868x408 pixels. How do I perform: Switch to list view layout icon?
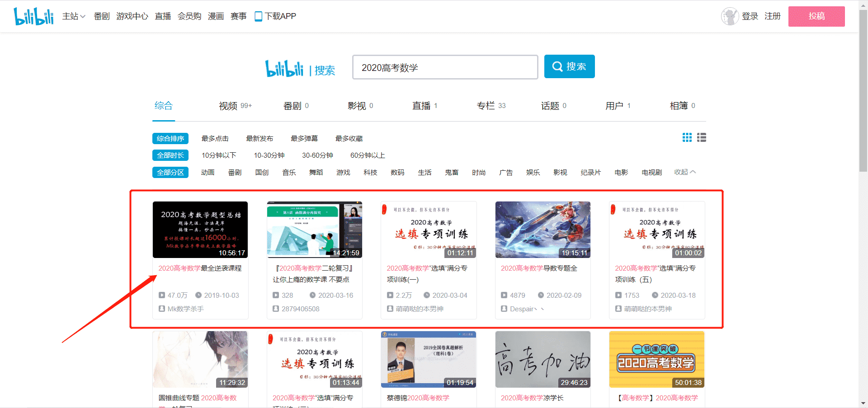coord(702,137)
